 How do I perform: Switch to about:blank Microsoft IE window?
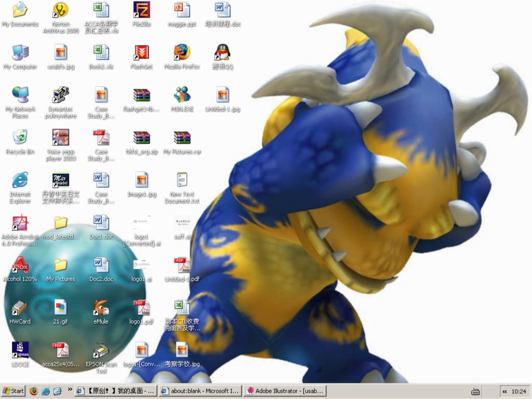tap(200, 391)
